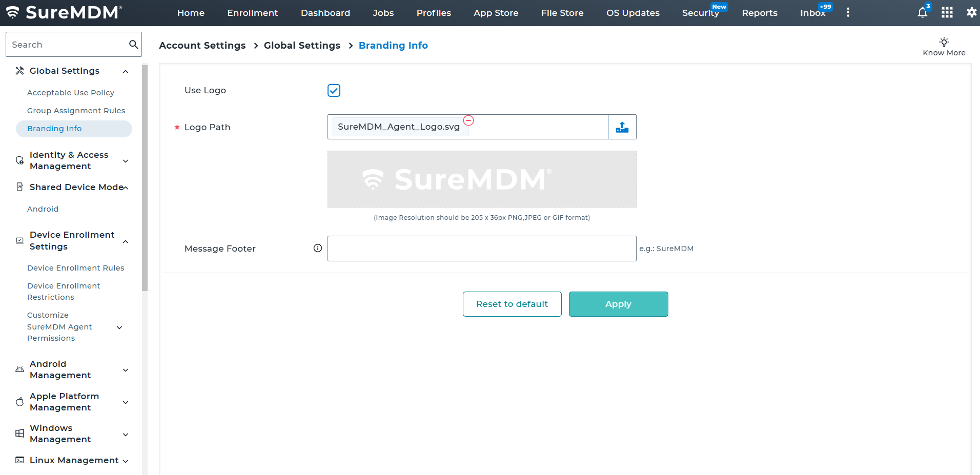Open the Profiles tab
The height and width of the screenshot is (475, 980).
(434, 13)
